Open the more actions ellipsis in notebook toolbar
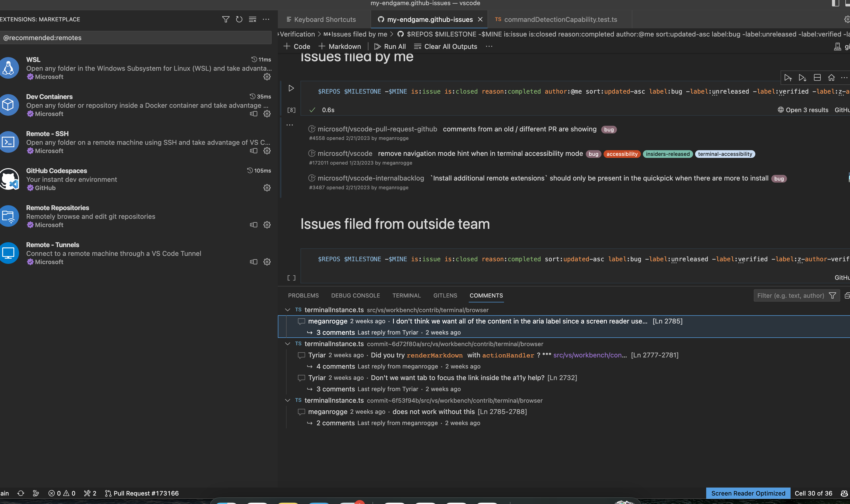The height and width of the screenshot is (504, 850). tap(489, 47)
